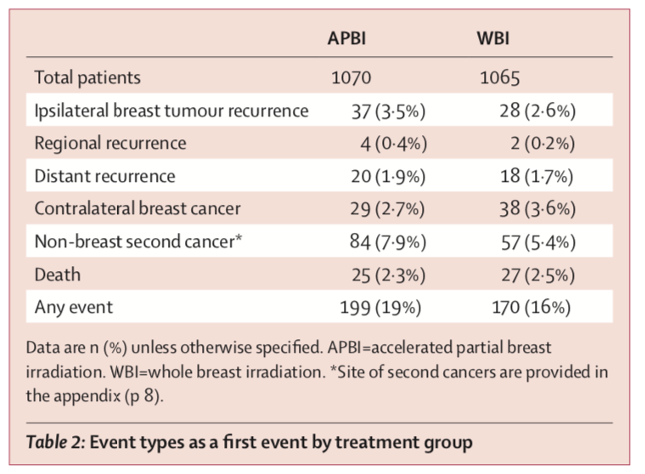Click the APBI column header
The image size is (645, 474).
[x=351, y=39]
